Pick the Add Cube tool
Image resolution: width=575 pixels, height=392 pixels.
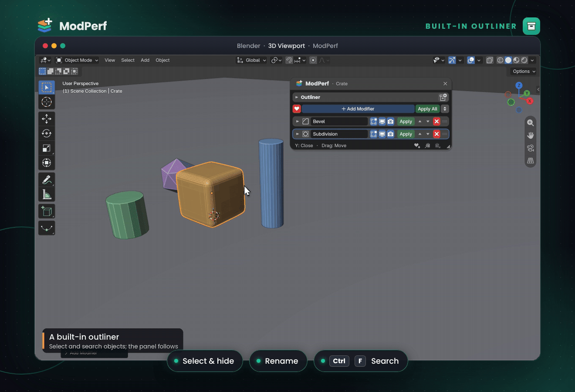pyautogui.click(x=47, y=211)
